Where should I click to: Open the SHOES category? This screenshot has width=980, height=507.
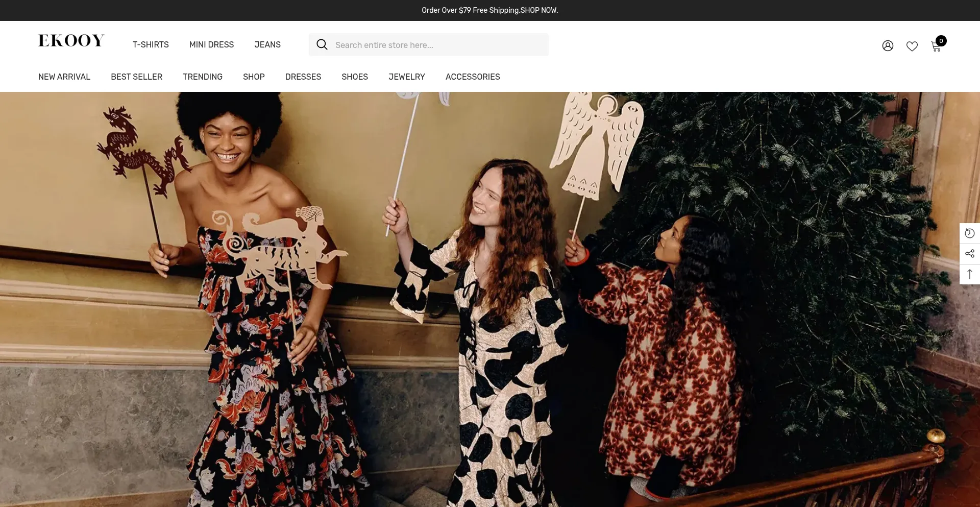click(x=355, y=77)
